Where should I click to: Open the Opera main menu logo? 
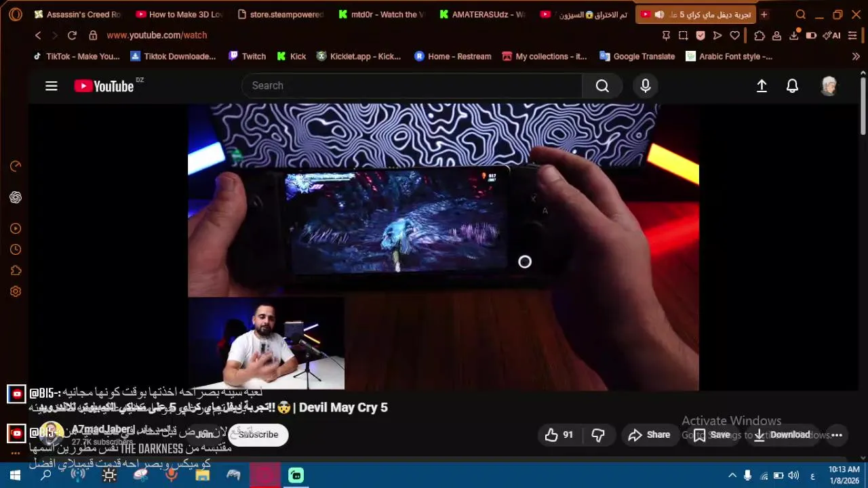click(x=15, y=14)
